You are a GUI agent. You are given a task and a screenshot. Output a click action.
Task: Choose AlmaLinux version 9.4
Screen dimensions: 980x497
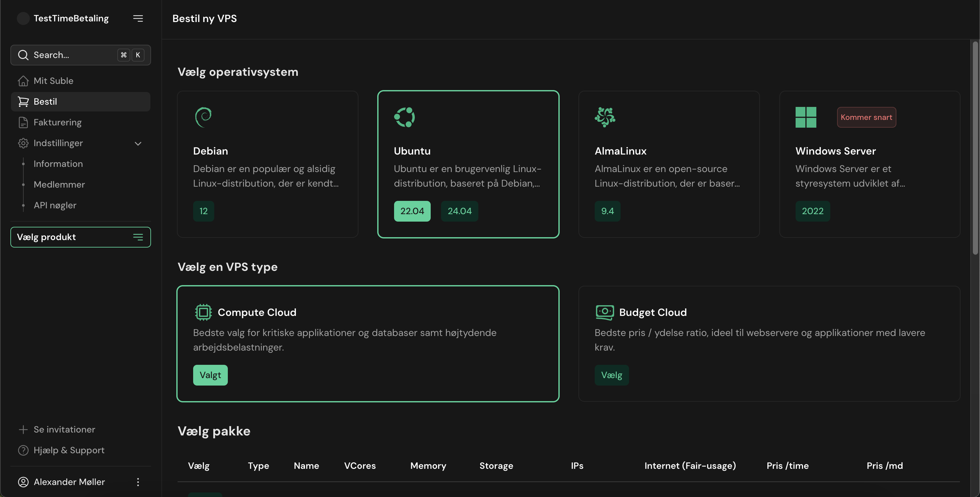coord(607,211)
